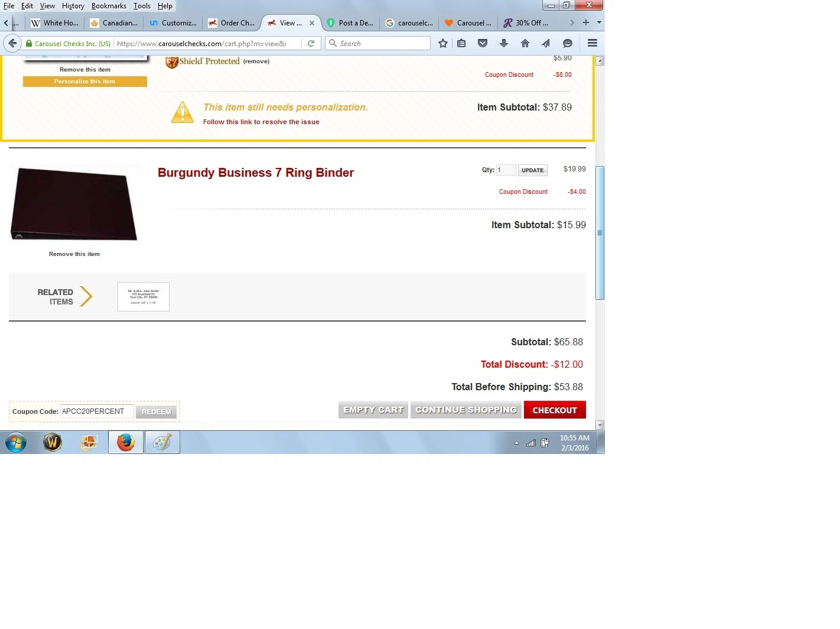This screenshot has height=629, width=840.
Task: Click the bookmark star icon
Action: click(443, 43)
